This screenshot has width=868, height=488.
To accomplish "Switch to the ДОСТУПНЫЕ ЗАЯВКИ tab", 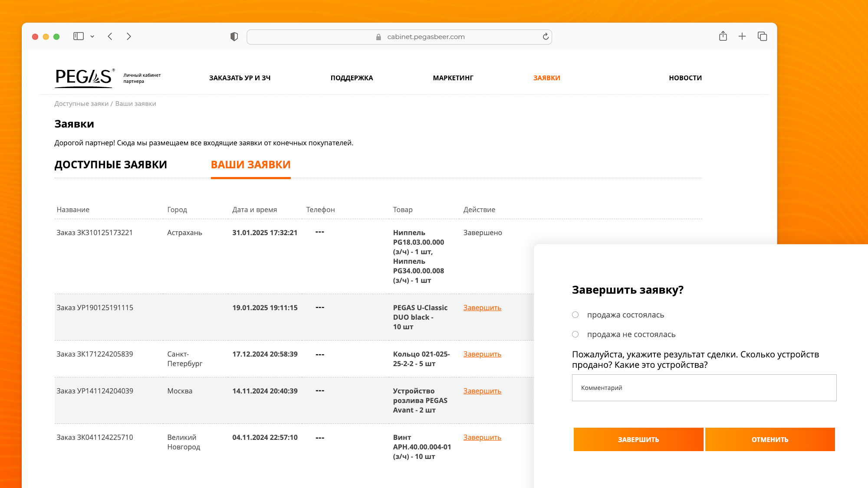I will pos(111,165).
